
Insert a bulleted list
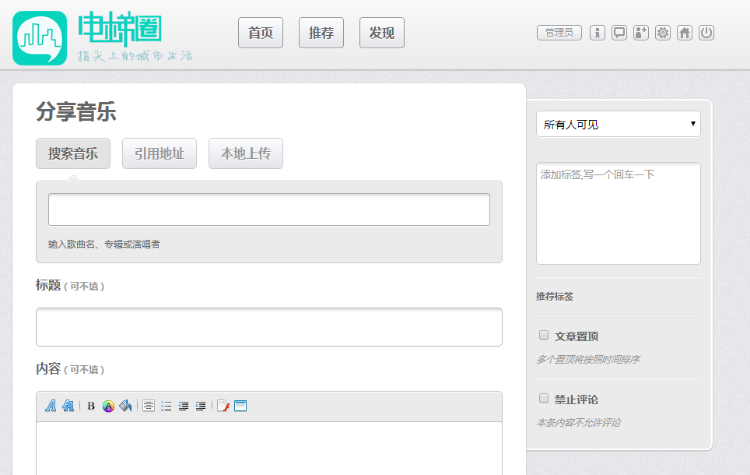coord(166,406)
